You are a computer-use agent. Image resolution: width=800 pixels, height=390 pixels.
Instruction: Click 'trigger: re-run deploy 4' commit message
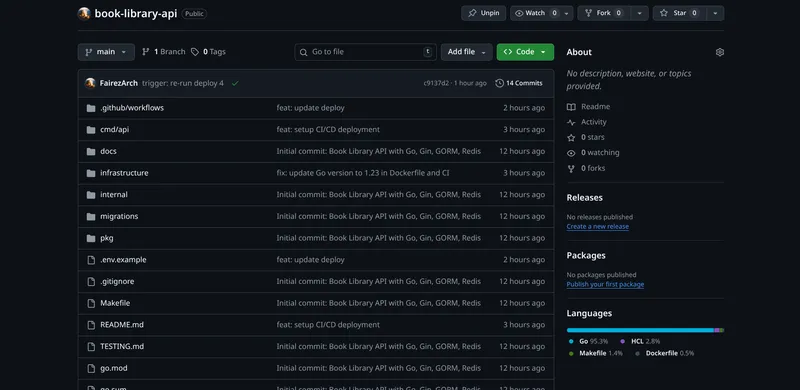(183, 83)
